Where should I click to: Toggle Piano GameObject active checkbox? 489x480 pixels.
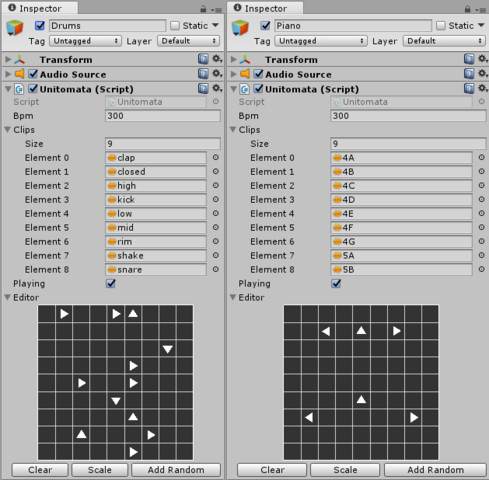[265, 25]
